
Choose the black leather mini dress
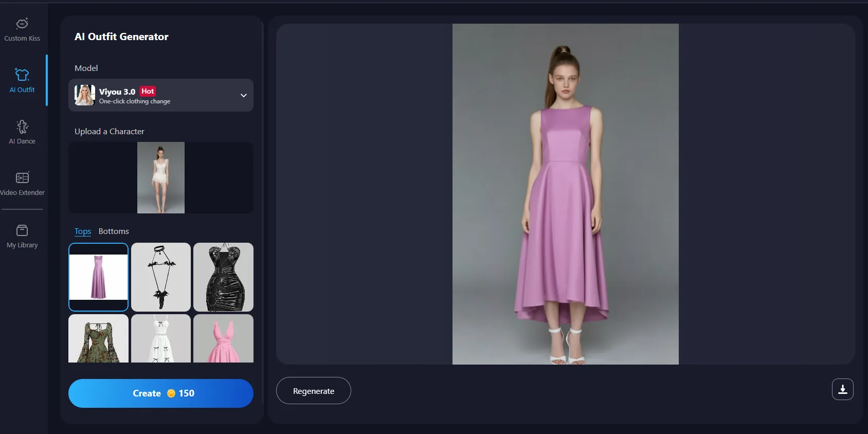tap(223, 277)
